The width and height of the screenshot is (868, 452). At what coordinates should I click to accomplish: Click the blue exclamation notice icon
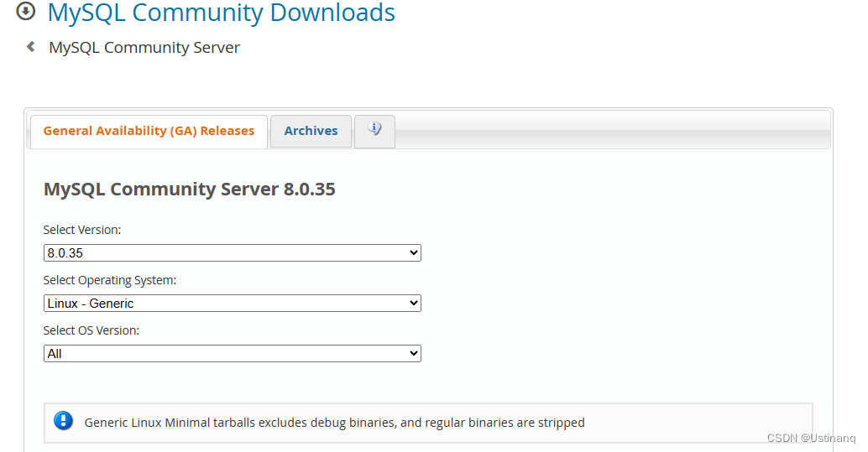click(x=63, y=421)
